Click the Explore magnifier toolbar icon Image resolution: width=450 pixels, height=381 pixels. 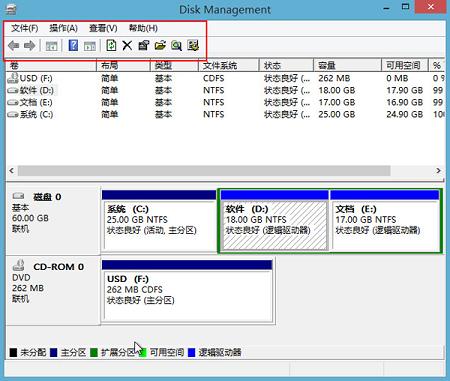click(176, 45)
